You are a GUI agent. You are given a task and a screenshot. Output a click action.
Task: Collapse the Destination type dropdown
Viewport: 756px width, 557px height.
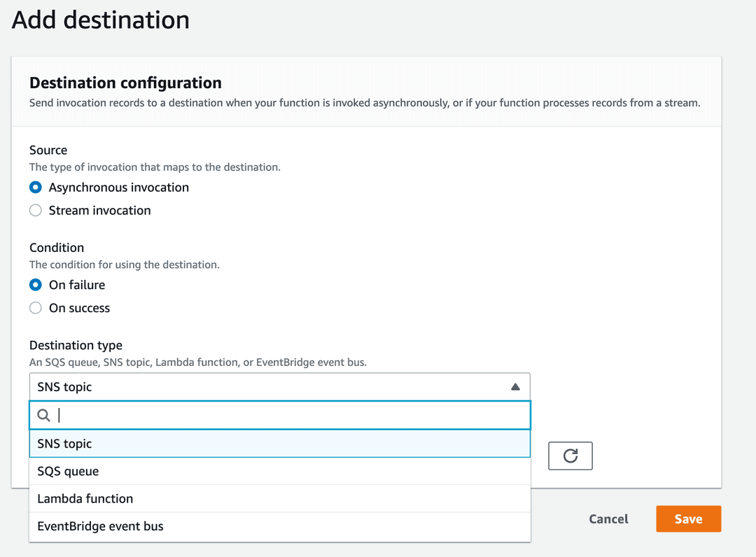279,387
